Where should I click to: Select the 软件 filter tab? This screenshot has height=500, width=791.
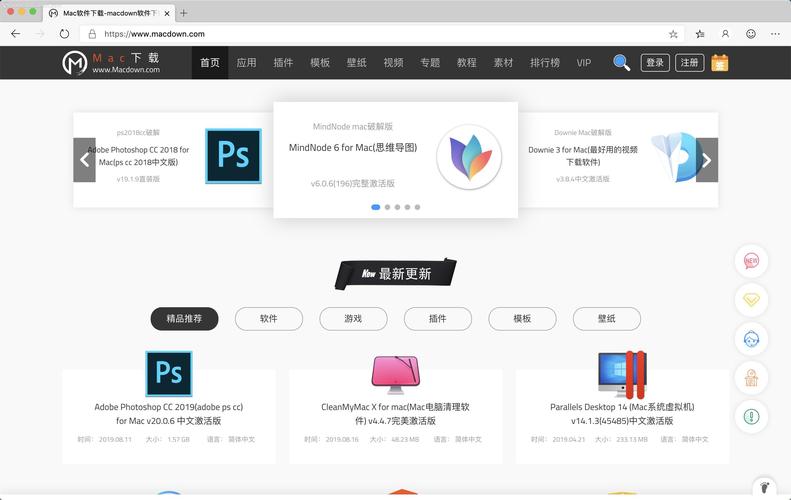tap(269, 319)
